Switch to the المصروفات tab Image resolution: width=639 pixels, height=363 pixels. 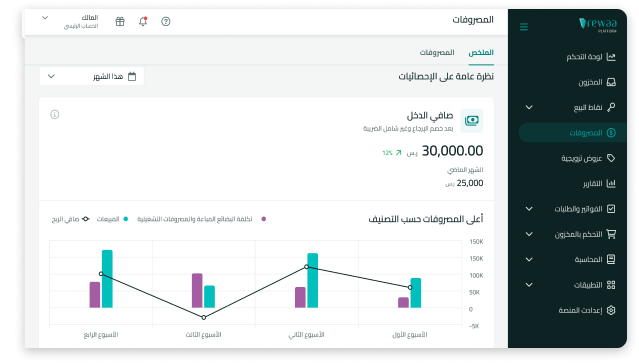coord(437,53)
